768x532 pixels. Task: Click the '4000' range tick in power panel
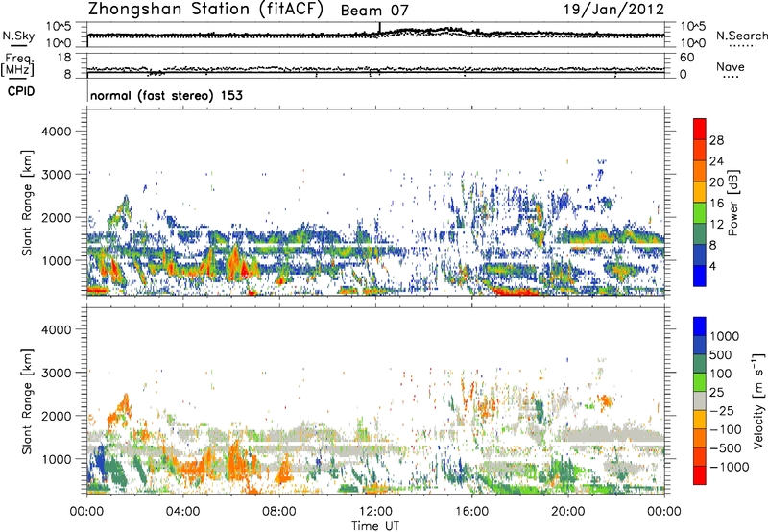pos(57,132)
